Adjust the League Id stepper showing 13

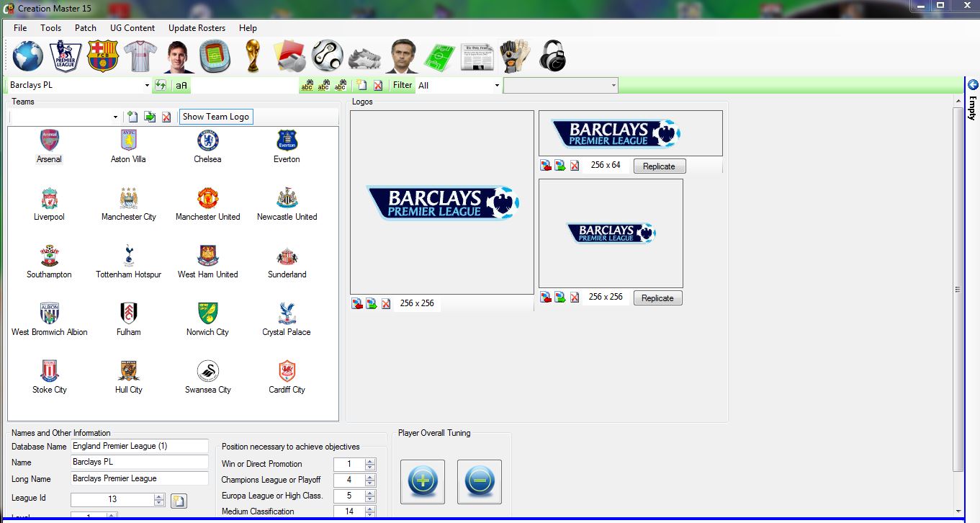159,499
